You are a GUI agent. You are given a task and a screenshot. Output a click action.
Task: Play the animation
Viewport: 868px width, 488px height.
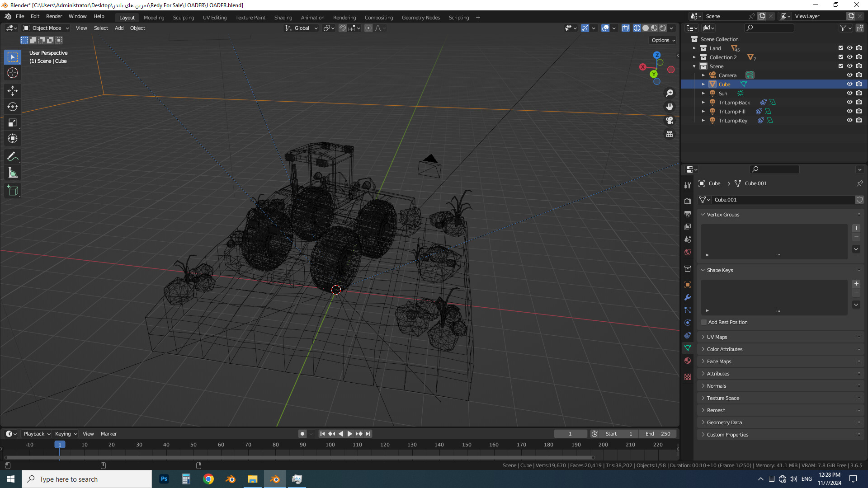(349, 434)
